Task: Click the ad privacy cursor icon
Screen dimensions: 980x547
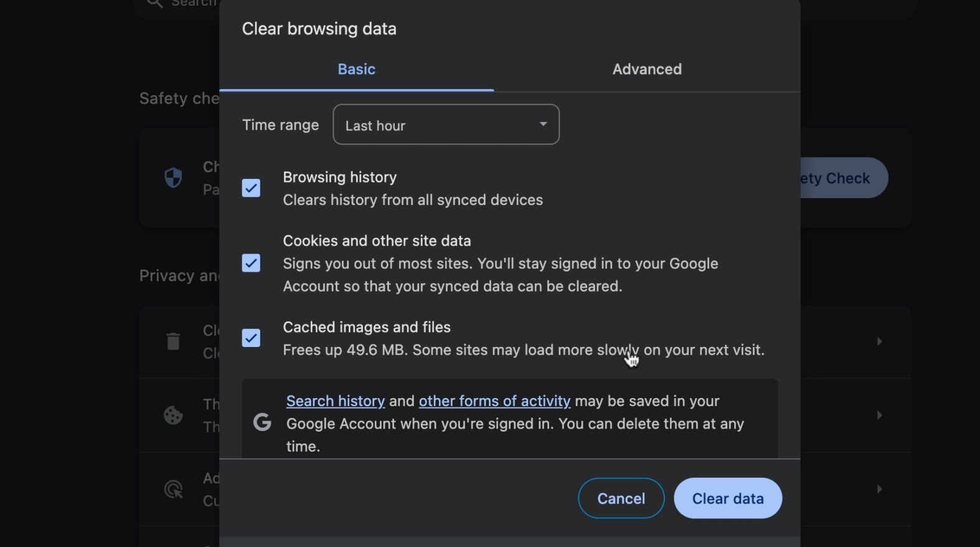Action: 173,489
